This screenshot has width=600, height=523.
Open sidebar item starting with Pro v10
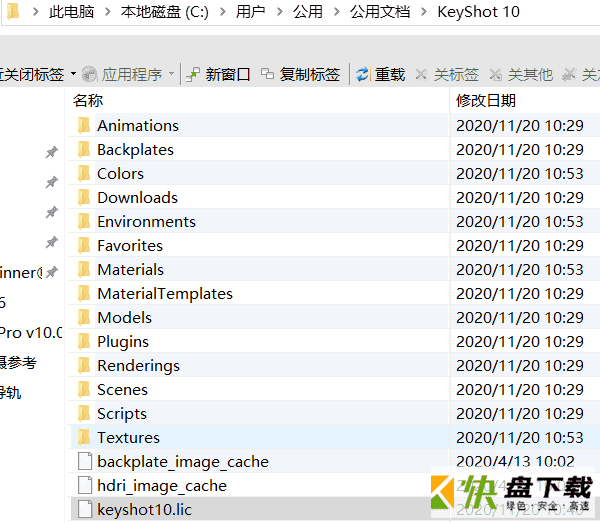pos(31,332)
